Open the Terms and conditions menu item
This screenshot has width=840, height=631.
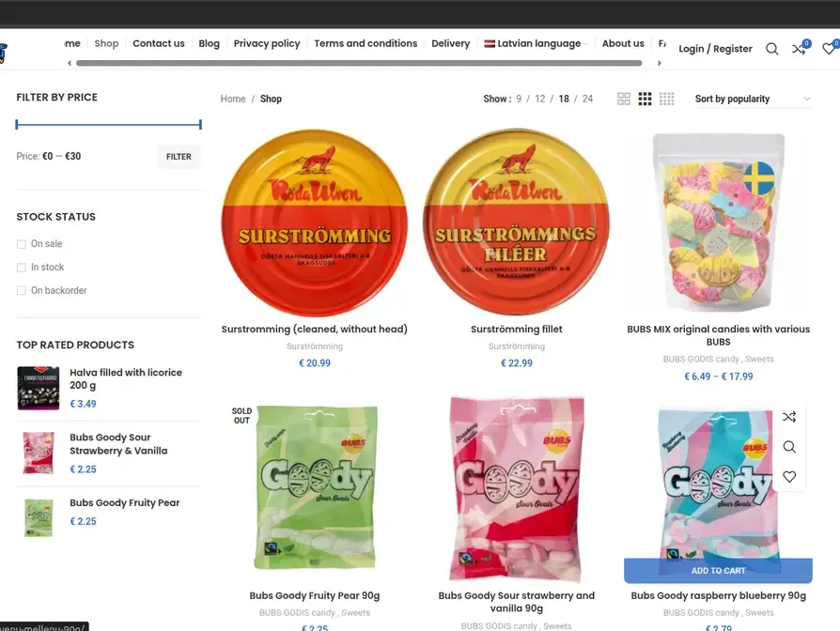(x=366, y=44)
